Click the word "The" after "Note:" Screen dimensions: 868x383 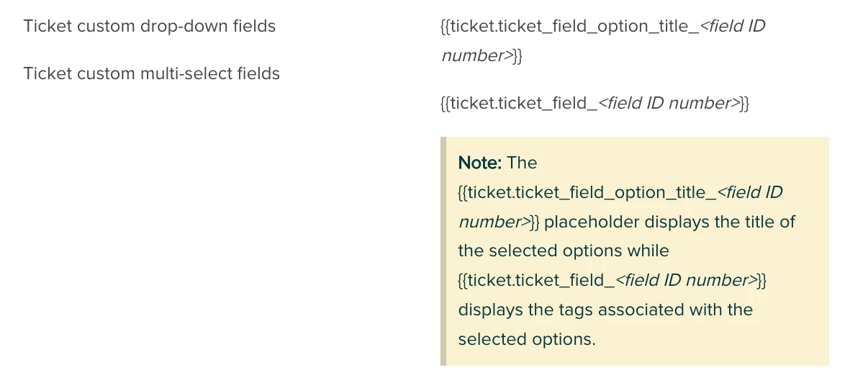522,163
